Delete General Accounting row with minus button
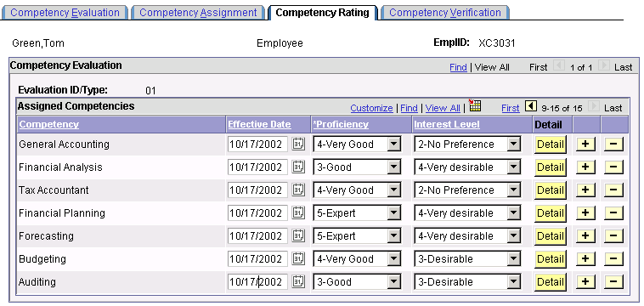This screenshot has width=644, height=306. [x=613, y=144]
